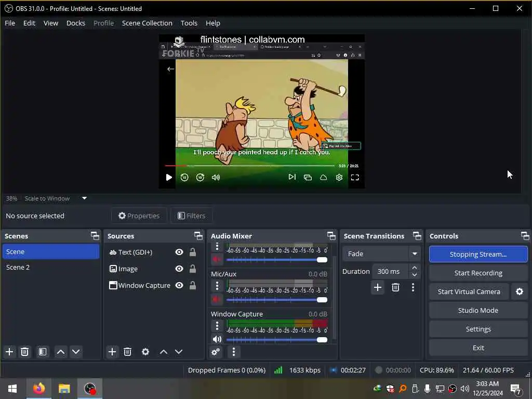Open the File menu
The height and width of the screenshot is (399, 532).
[10, 23]
